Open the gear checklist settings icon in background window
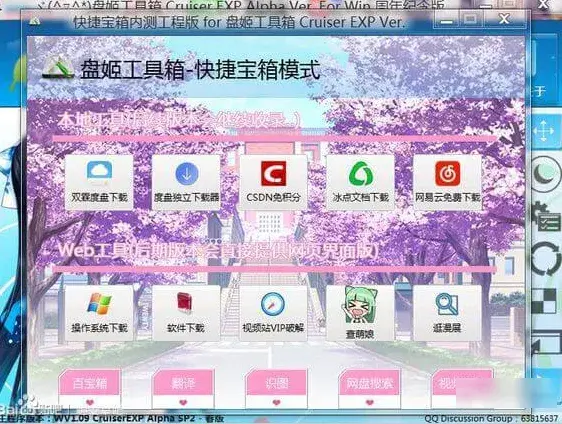562x424 pixels. click(546, 216)
